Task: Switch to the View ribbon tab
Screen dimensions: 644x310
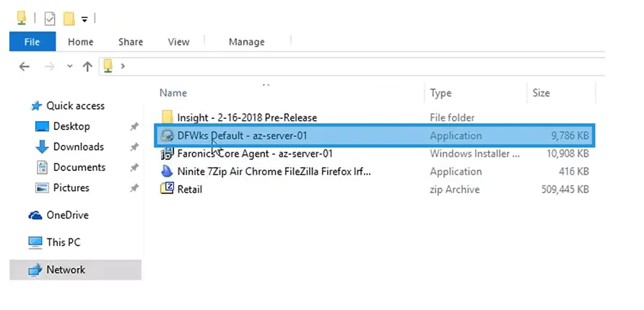Action: pos(178,42)
